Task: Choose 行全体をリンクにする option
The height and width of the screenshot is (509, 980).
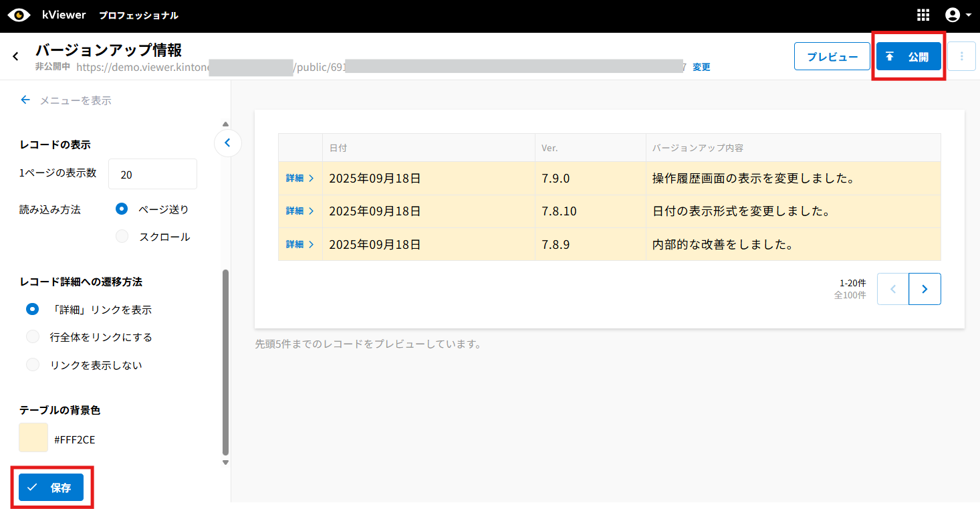Action: coord(33,337)
